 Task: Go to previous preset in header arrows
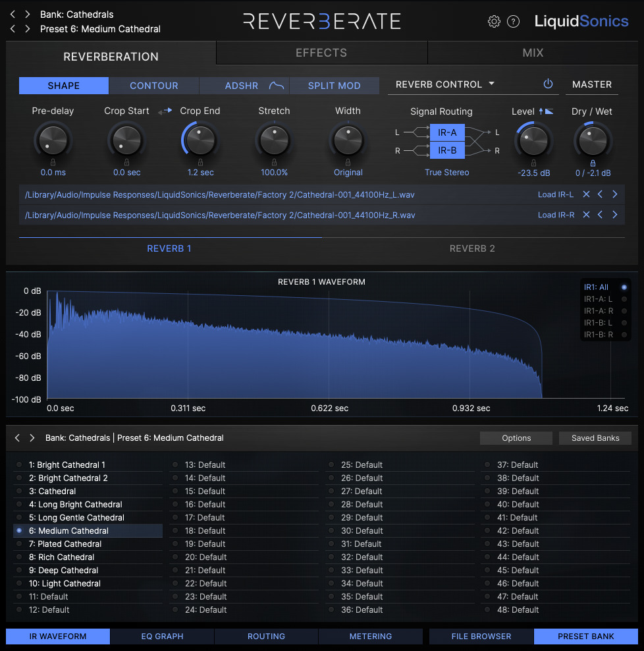click(x=13, y=28)
